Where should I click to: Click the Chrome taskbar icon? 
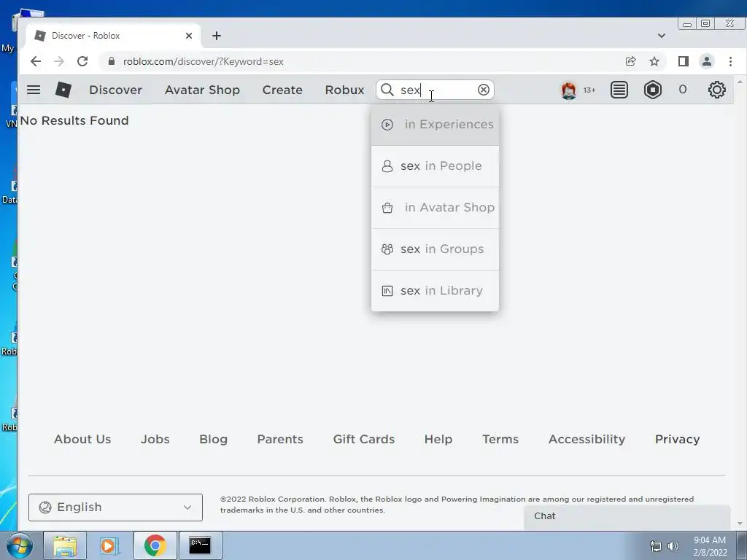point(155,545)
